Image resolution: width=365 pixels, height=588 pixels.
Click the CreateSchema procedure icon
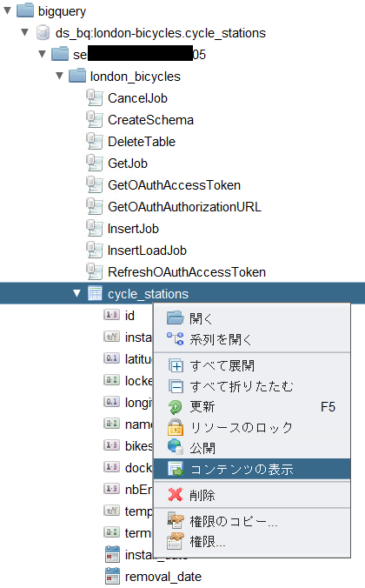tap(95, 120)
